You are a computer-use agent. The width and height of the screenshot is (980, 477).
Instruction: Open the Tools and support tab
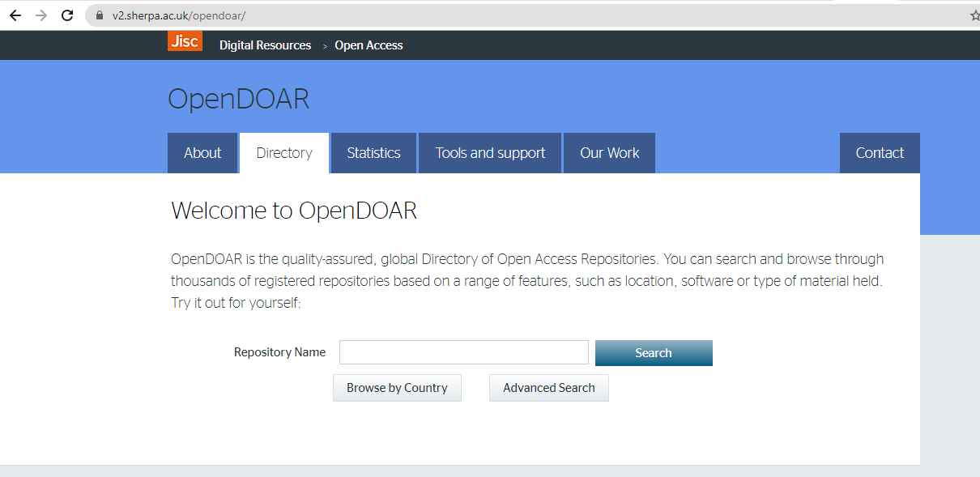[490, 153]
